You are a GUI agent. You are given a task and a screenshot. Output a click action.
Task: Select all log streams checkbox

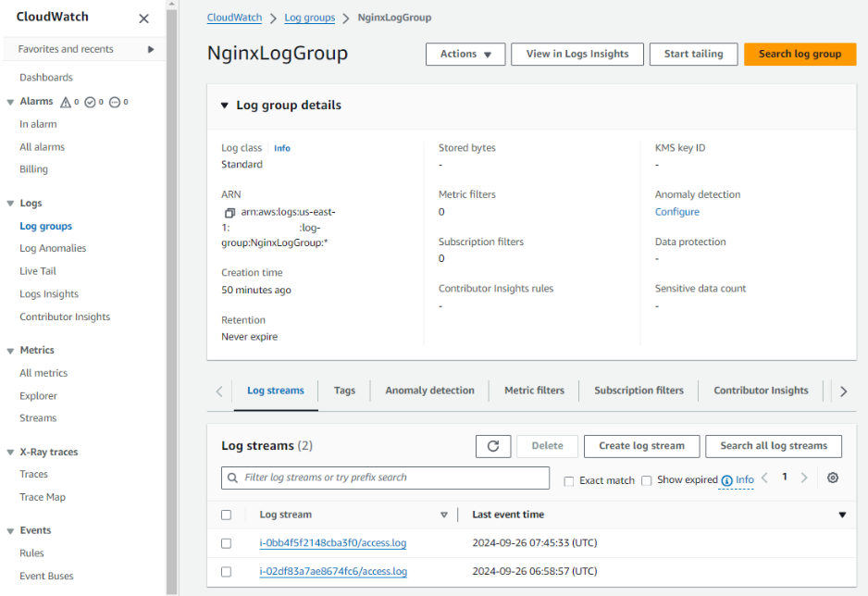(x=226, y=515)
